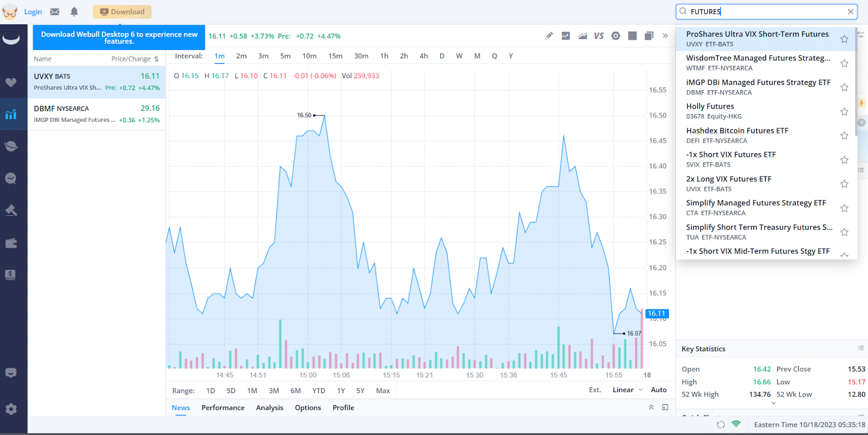This screenshot has height=435, width=868.
Task: Select the 5m interval
Action: [x=285, y=56]
